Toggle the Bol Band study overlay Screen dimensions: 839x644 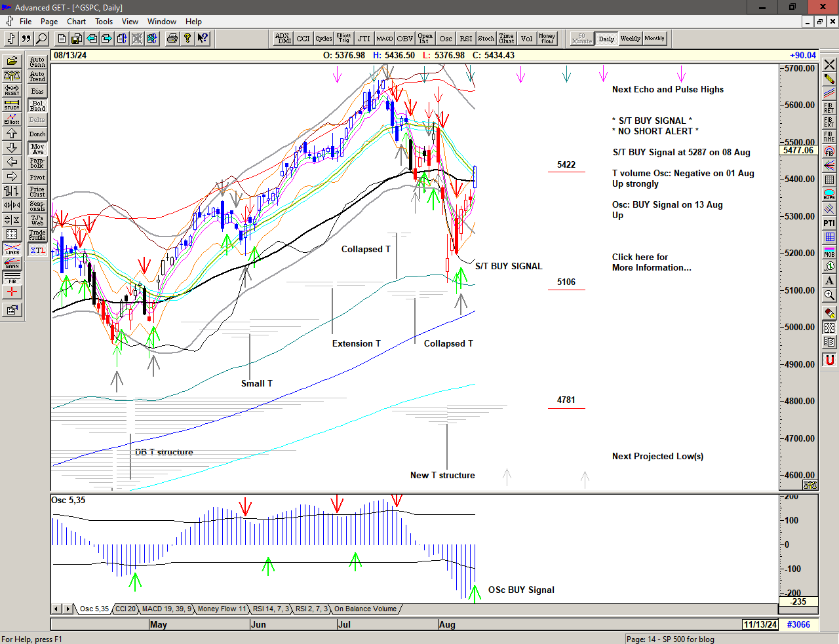[37, 105]
